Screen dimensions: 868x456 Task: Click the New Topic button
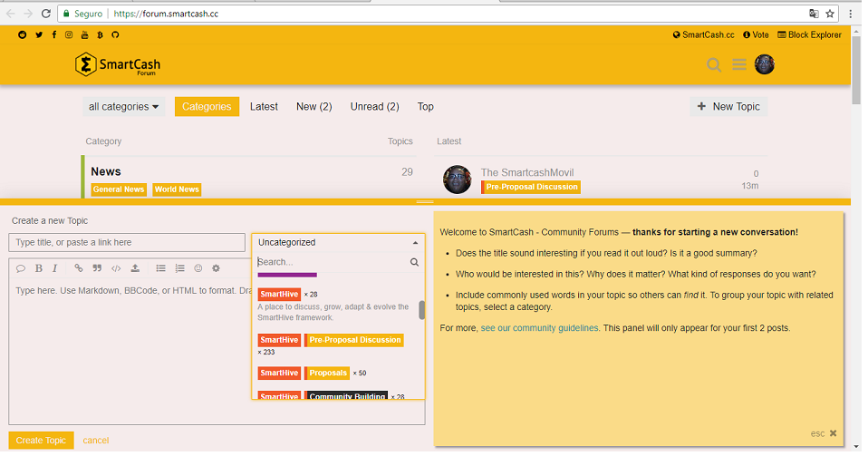point(728,106)
